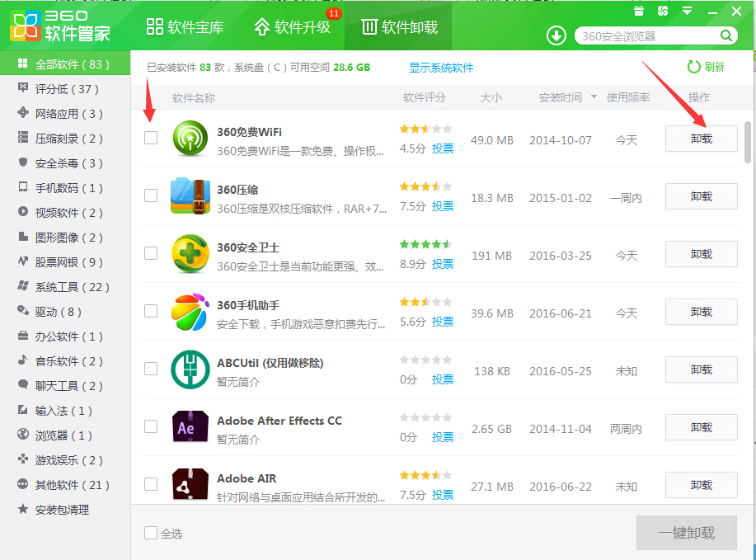Select 游戏娱乐 (2) category in sidebar
The width and height of the screenshot is (756, 560).
65,461
